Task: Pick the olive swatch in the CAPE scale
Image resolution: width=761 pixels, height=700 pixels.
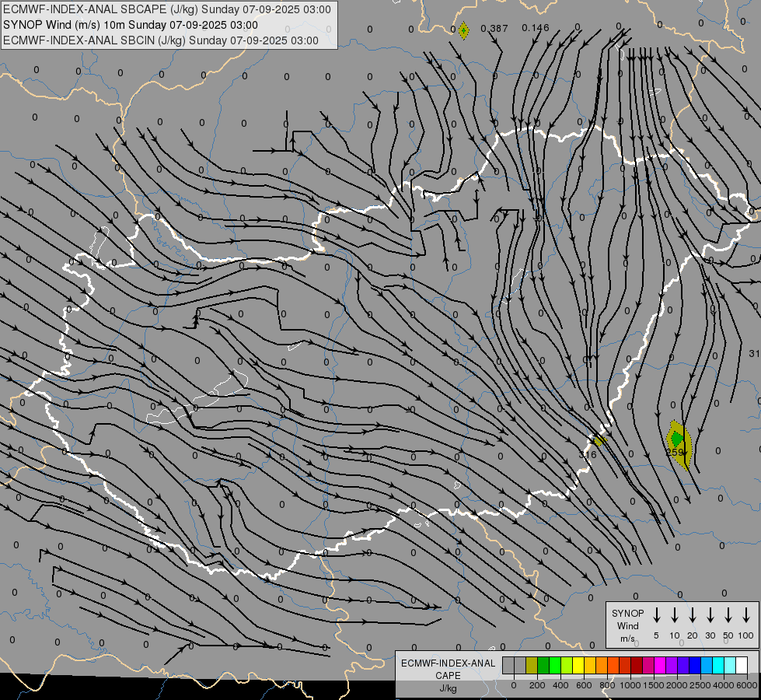Action: pyautogui.click(x=532, y=665)
